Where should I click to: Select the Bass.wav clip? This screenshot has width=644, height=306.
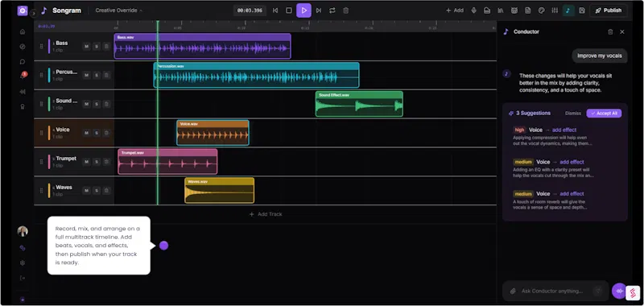[x=203, y=47]
